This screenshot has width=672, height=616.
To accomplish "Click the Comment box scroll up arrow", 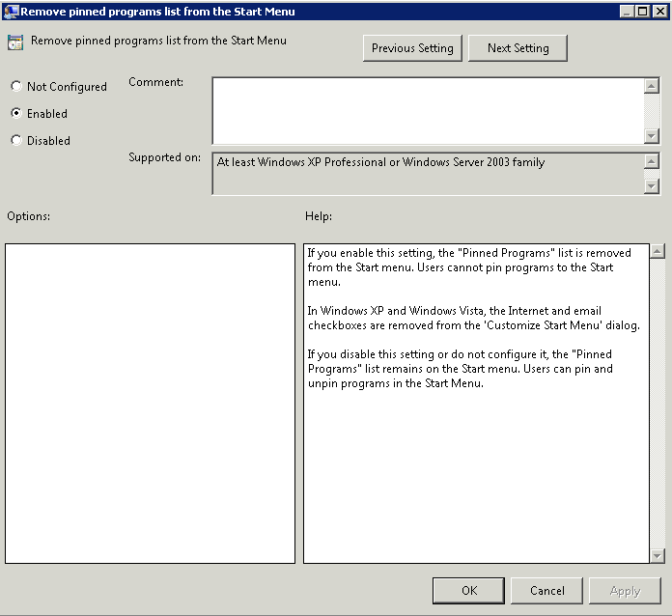I will (651, 86).
